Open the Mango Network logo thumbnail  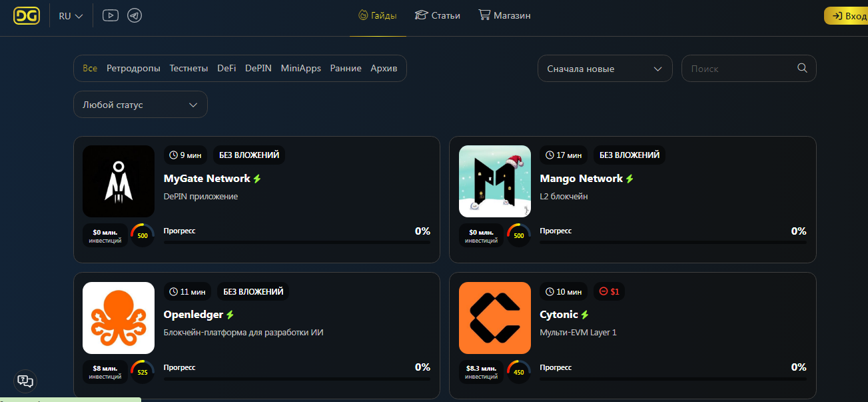click(x=495, y=181)
